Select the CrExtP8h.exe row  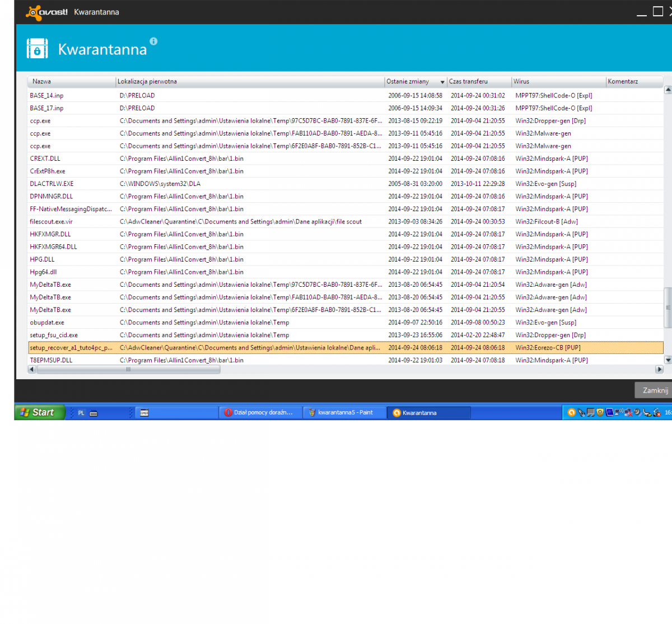(x=346, y=171)
